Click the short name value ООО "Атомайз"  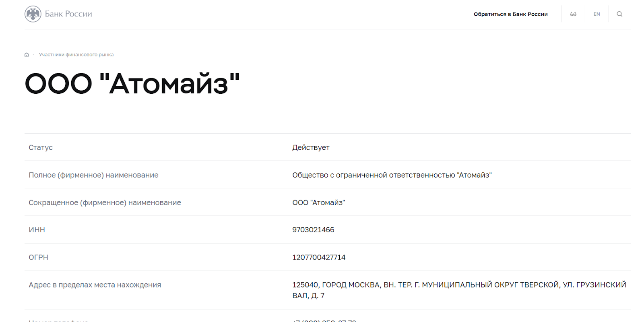(x=318, y=202)
